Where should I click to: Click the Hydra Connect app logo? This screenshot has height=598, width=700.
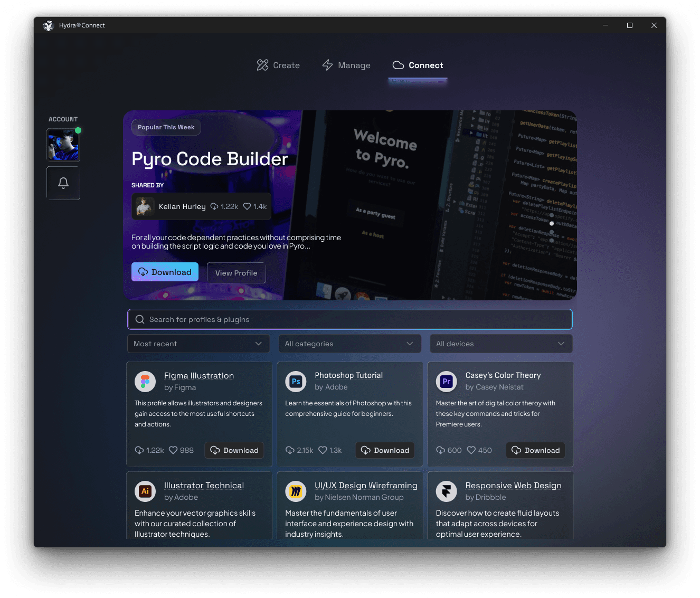pyautogui.click(x=49, y=25)
